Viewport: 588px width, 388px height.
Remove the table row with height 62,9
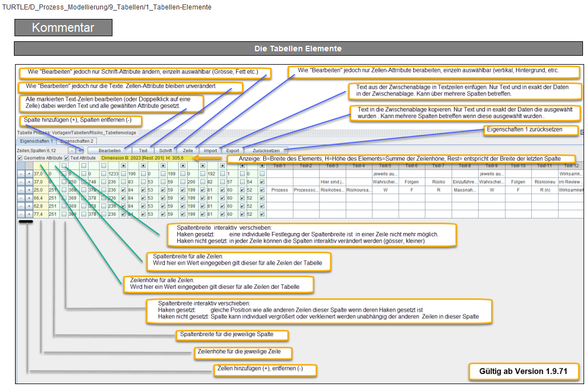click(x=21, y=206)
